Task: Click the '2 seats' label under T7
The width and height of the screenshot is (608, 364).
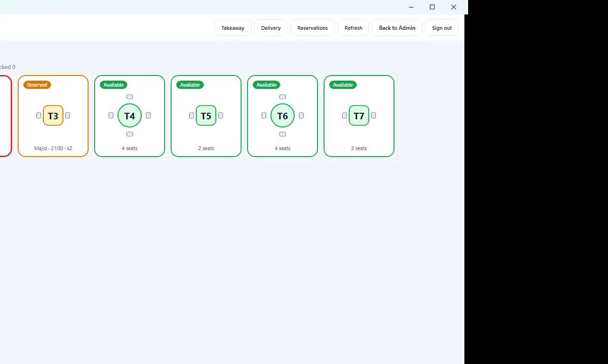Action: (x=359, y=148)
